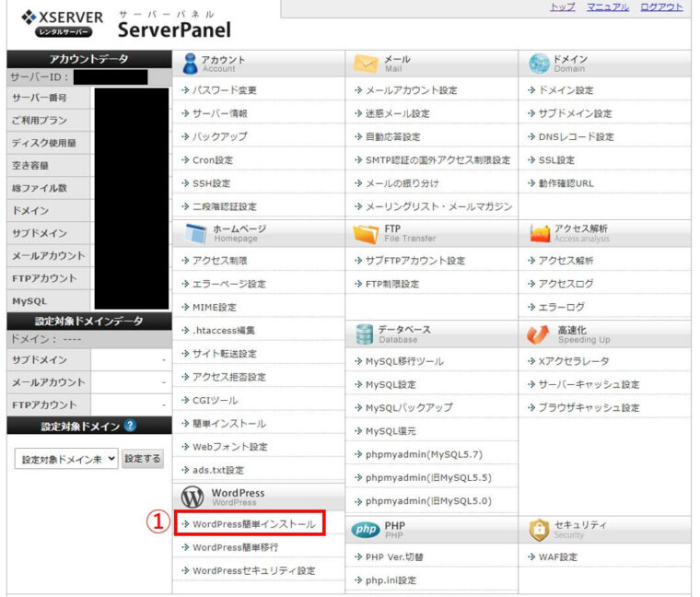The width and height of the screenshot is (700, 597).
Task: Click the PHP logo icon
Action: 366,530
